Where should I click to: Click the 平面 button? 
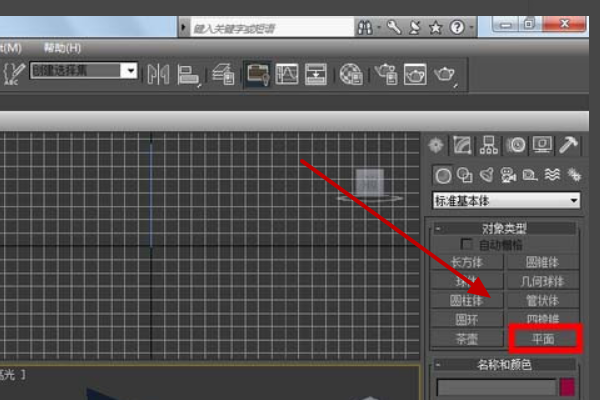[543, 338]
